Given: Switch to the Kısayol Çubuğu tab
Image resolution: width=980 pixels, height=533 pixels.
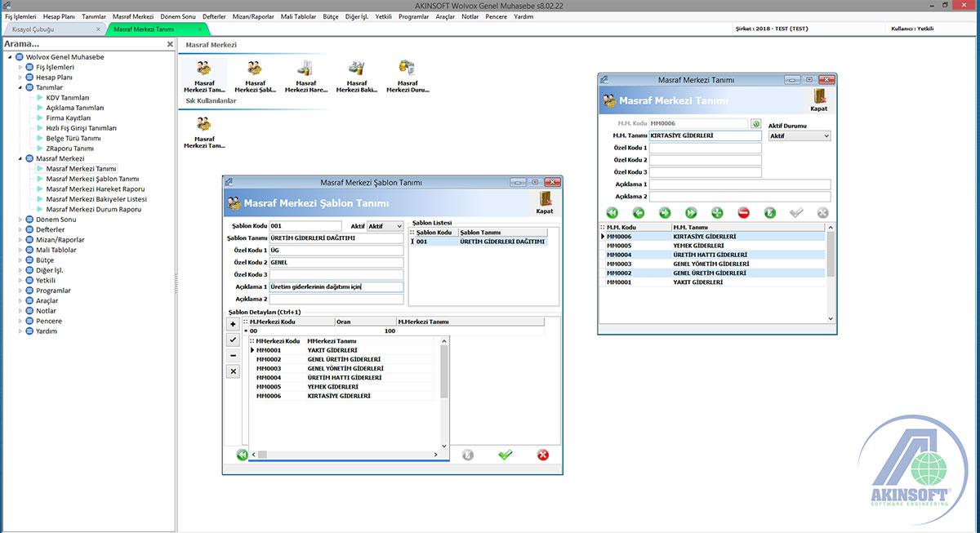Looking at the screenshot, I should [31, 29].
